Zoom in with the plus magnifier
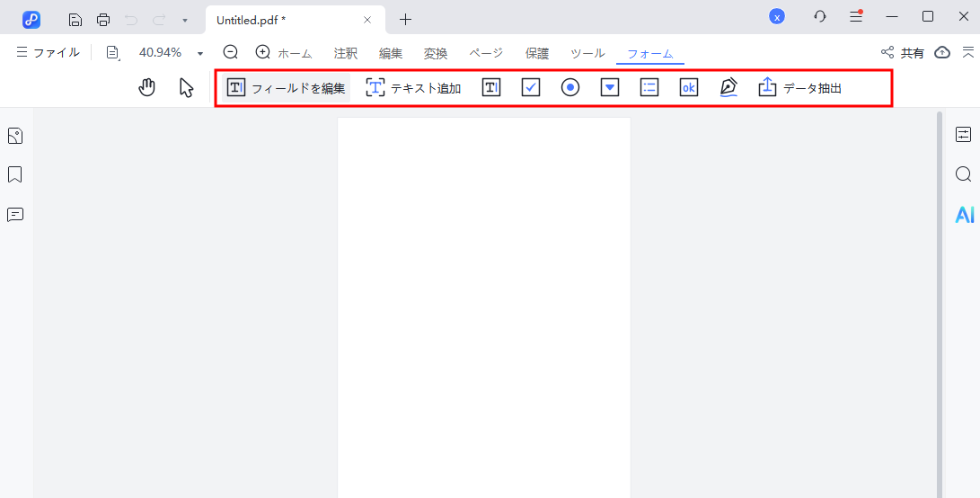 pos(263,52)
